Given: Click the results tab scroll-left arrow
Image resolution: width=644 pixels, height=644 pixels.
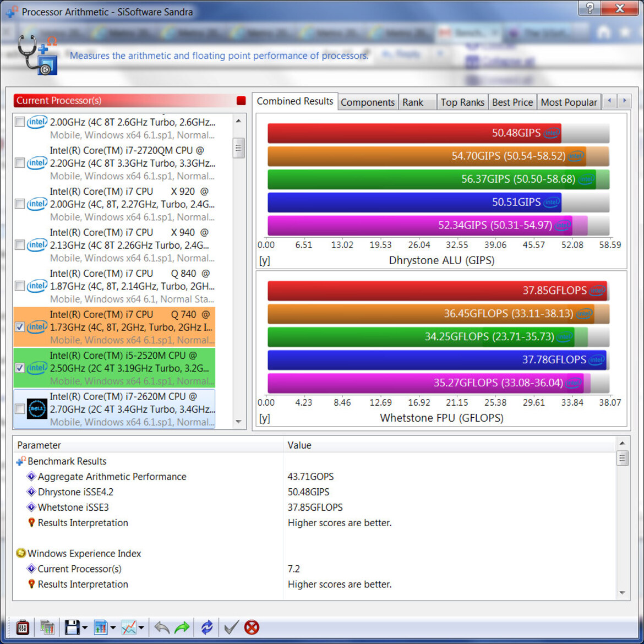Looking at the screenshot, I should [609, 101].
